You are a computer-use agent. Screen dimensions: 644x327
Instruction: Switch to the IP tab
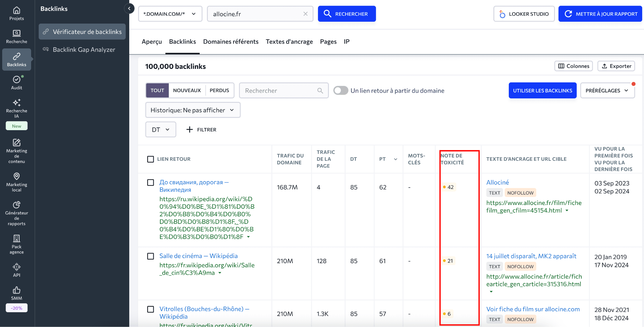click(x=347, y=42)
